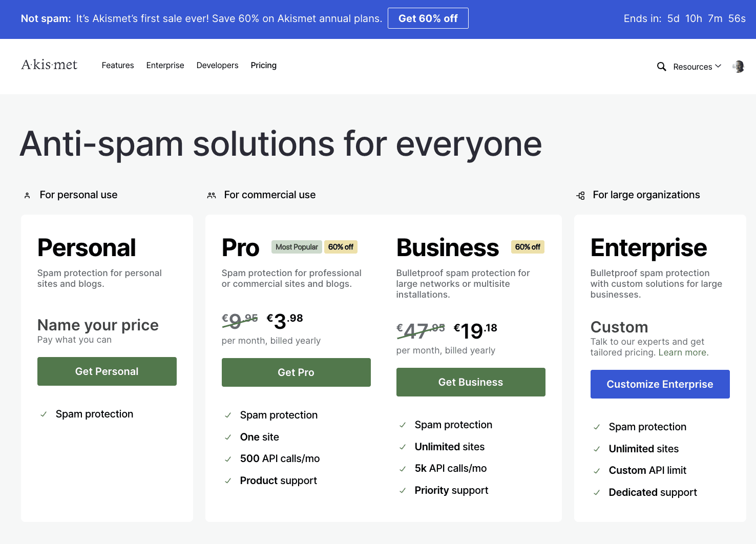The width and height of the screenshot is (756, 544).
Task: Click the Pay what you can text
Action: coord(74,340)
